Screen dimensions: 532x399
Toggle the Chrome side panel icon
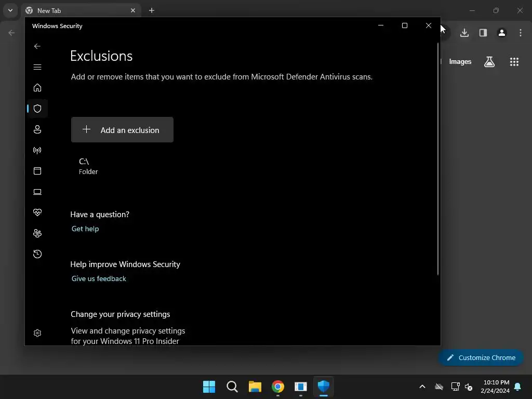point(483,33)
